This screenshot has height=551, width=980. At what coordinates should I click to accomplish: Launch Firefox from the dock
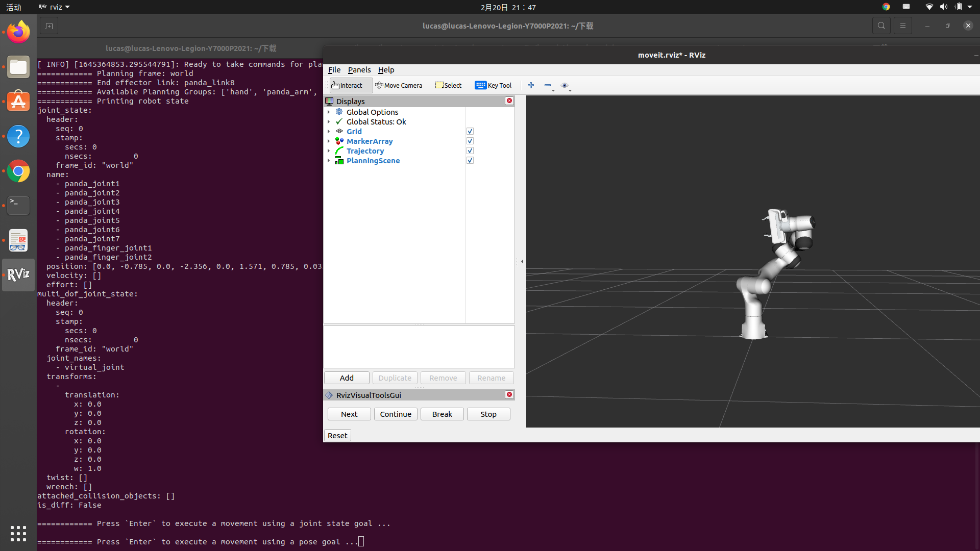tap(18, 32)
